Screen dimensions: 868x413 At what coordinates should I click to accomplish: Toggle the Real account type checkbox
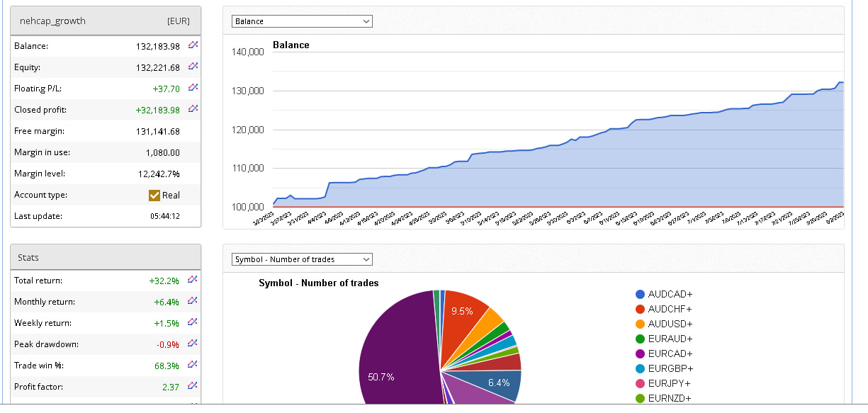(154, 195)
